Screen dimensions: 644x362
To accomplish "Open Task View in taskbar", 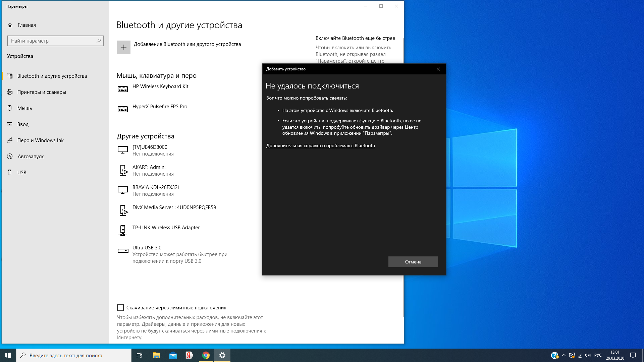I will coord(140,355).
